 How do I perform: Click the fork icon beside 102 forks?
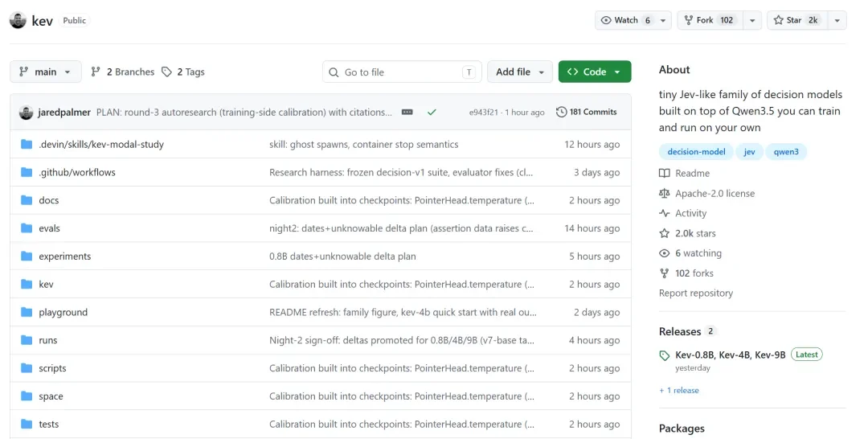(665, 273)
